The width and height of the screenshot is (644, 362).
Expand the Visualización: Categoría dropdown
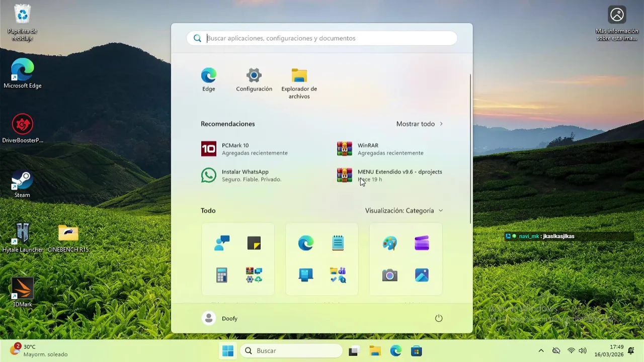[404, 211]
